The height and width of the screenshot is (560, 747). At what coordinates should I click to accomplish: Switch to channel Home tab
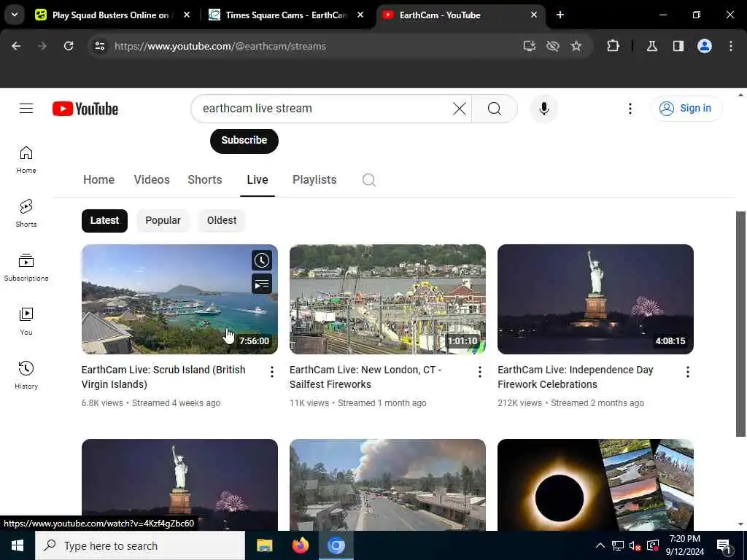click(98, 180)
